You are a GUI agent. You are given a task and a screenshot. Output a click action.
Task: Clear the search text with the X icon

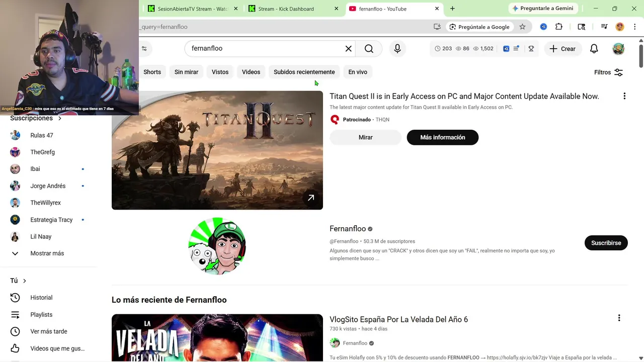point(348,49)
